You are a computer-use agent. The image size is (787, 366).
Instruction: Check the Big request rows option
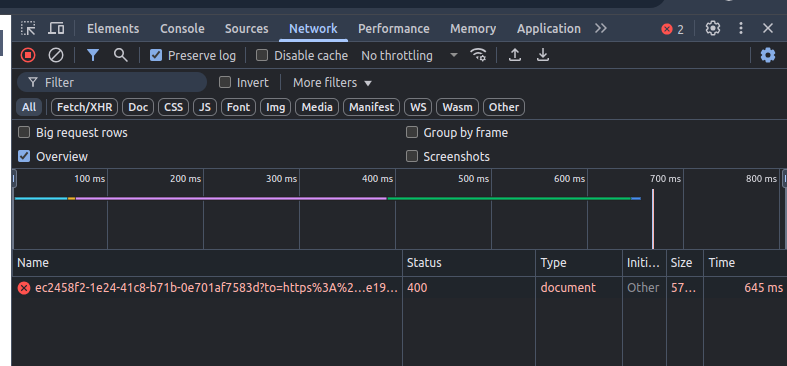coord(24,133)
